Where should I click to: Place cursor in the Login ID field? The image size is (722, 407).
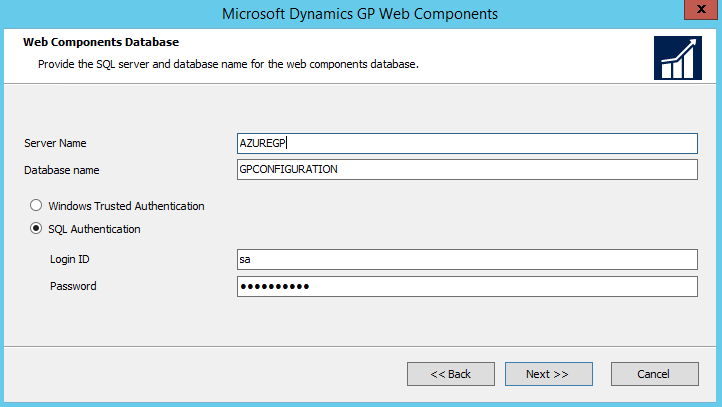click(466, 260)
